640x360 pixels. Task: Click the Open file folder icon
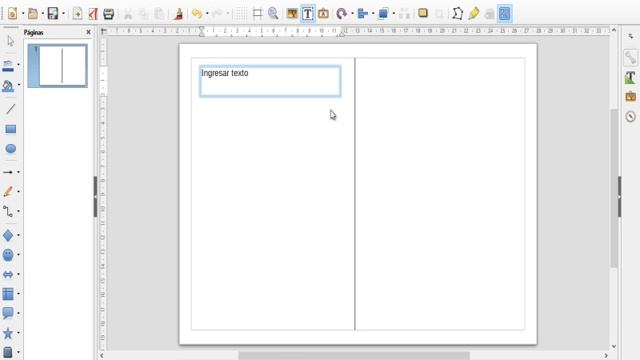coord(33,13)
